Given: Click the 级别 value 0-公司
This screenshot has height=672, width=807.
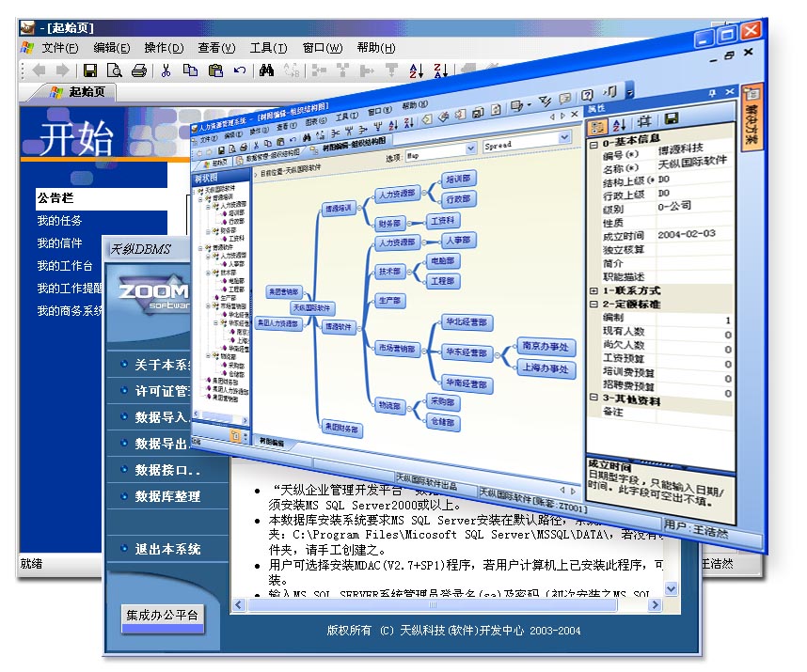Looking at the screenshot, I should click(x=674, y=206).
